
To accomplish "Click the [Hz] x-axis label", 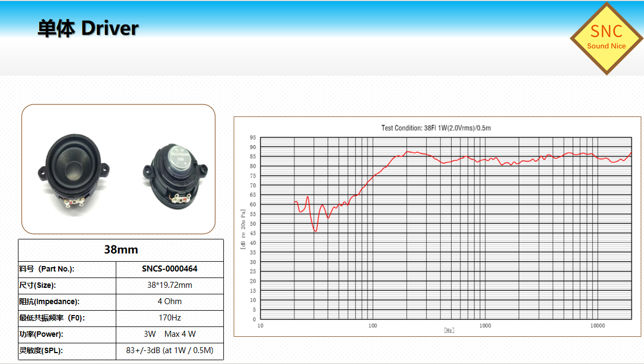I will 449,330.
